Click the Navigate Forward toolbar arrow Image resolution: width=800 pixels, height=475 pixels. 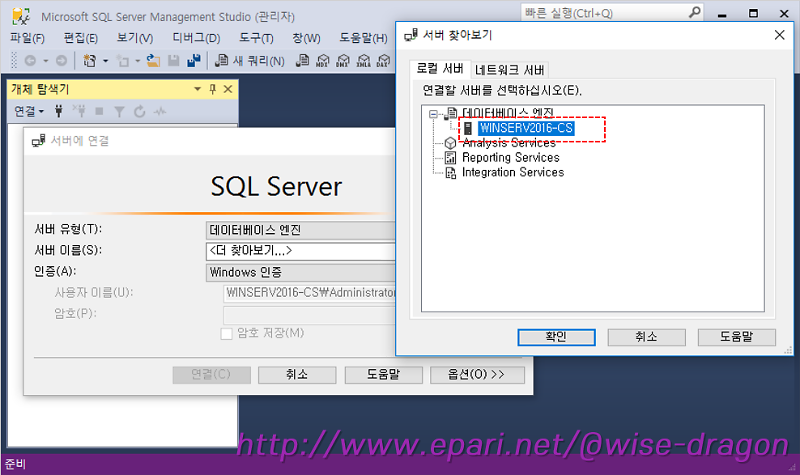pyautogui.click(x=61, y=61)
